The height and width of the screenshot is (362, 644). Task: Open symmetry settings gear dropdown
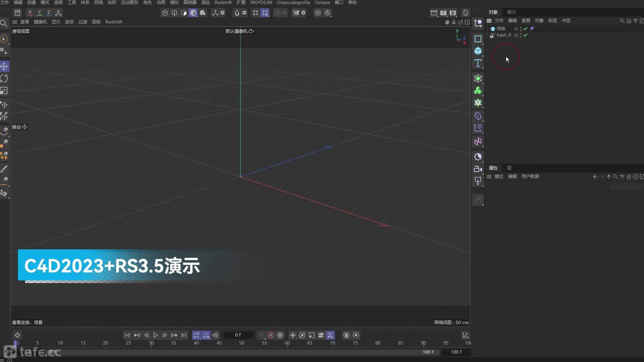(304, 13)
